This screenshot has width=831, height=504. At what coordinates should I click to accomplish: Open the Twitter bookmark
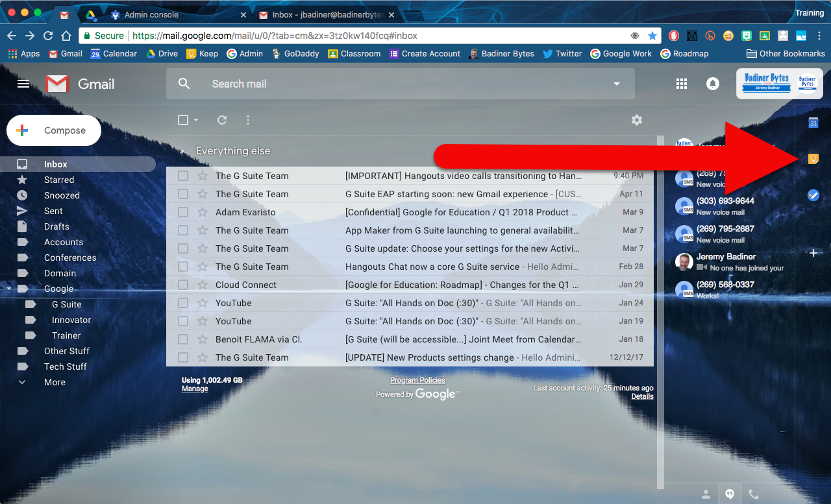pos(562,54)
